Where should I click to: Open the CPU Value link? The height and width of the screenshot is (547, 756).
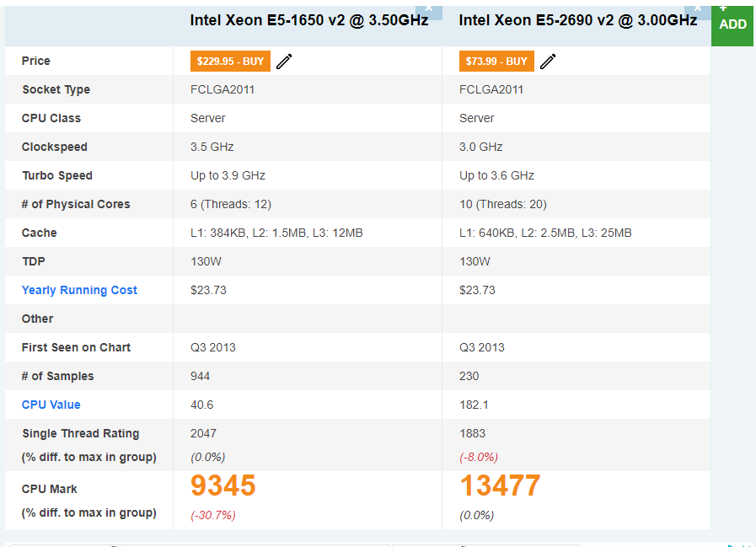(51, 405)
